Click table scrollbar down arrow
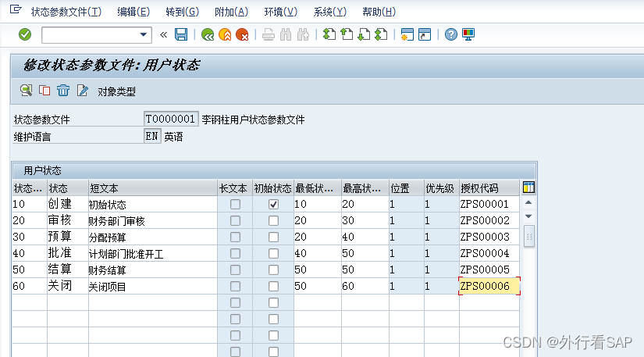The image size is (644, 357). click(528, 216)
